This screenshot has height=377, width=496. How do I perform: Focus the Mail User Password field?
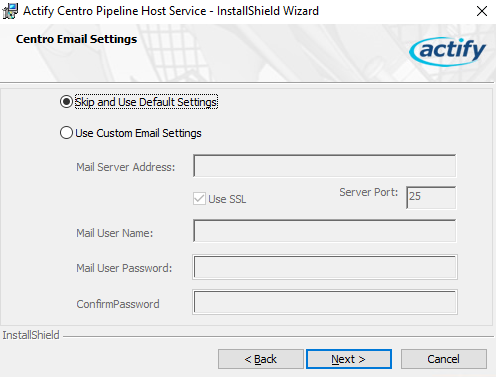[325, 267]
